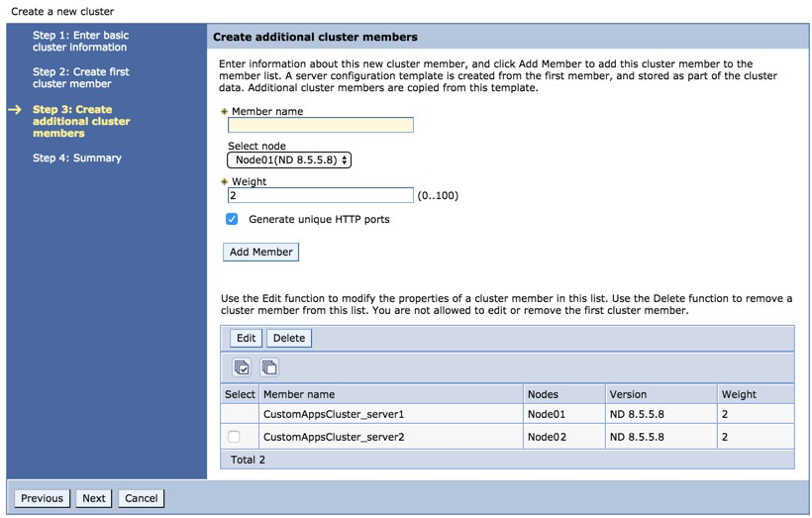Click the Select All members icon

tap(242, 367)
